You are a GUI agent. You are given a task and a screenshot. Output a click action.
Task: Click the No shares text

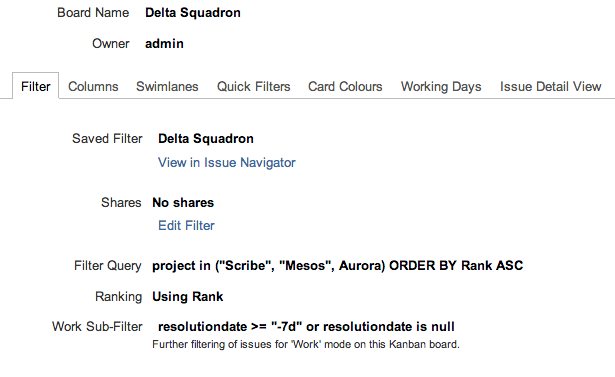tap(183, 202)
